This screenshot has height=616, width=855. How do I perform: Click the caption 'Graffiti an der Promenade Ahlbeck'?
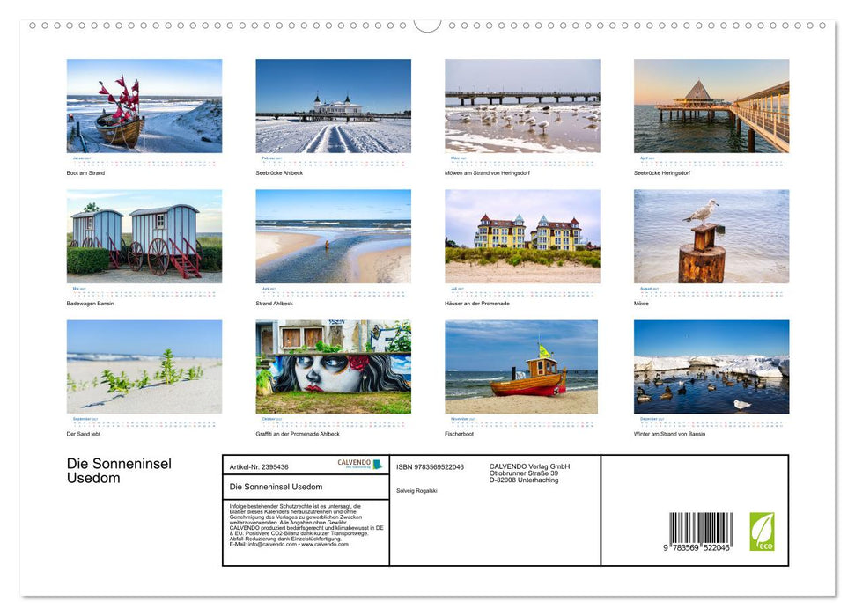click(x=298, y=434)
